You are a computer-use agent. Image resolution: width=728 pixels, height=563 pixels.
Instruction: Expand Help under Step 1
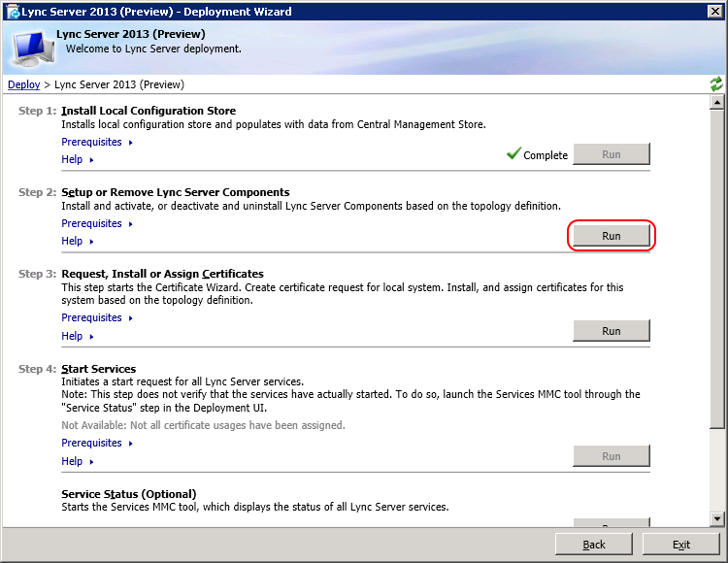coord(78,159)
